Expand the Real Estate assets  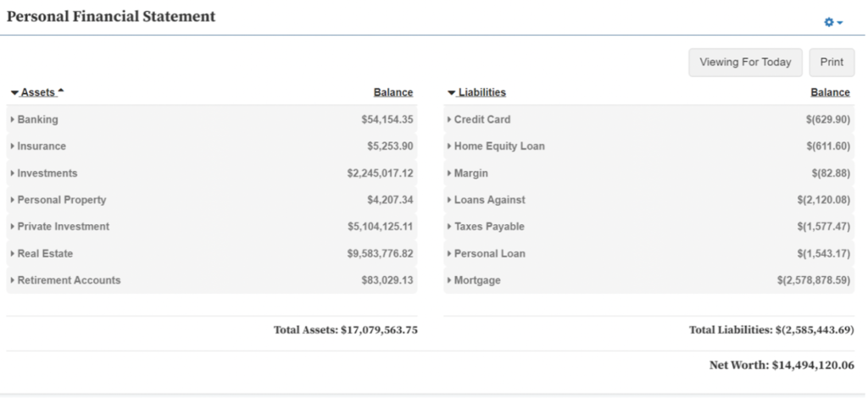point(45,253)
